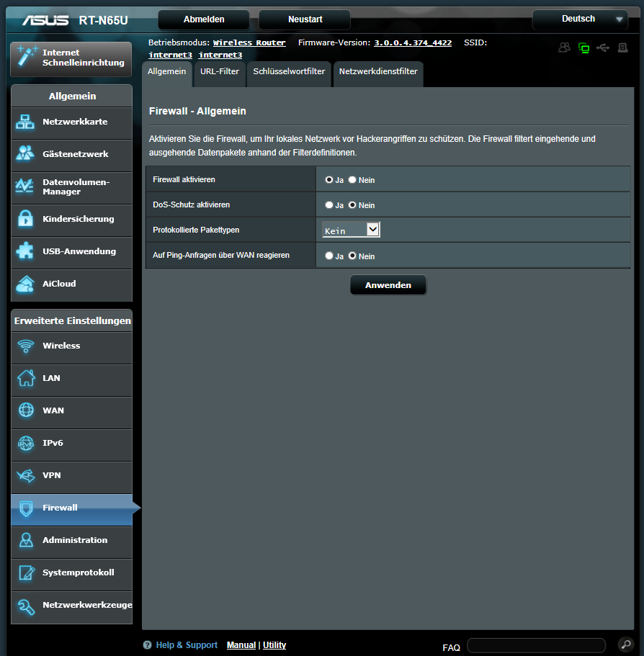The image size is (644, 656).
Task: Open the Netzwerkdienstfilter tab
Action: click(378, 72)
